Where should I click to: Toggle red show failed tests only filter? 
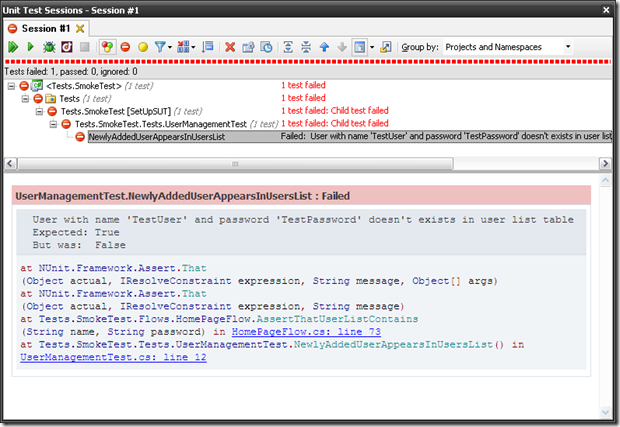(x=125, y=47)
